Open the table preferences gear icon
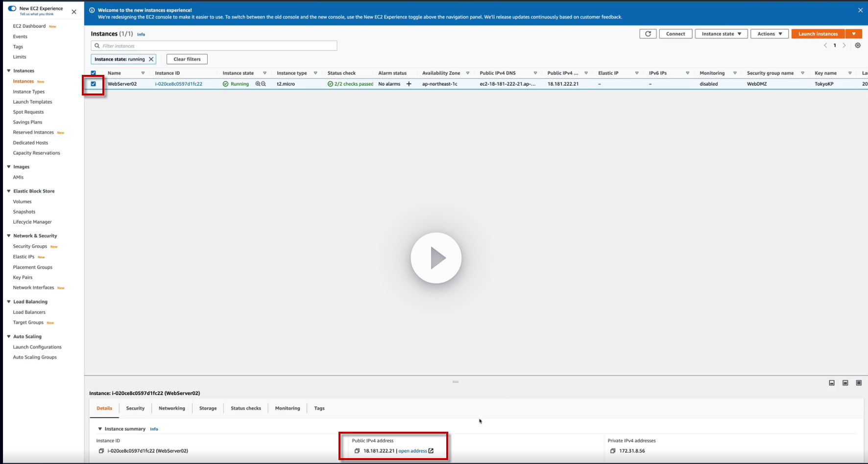The width and height of the screenshot is (868, 464). pyautogui.click(x=858, y=46)
